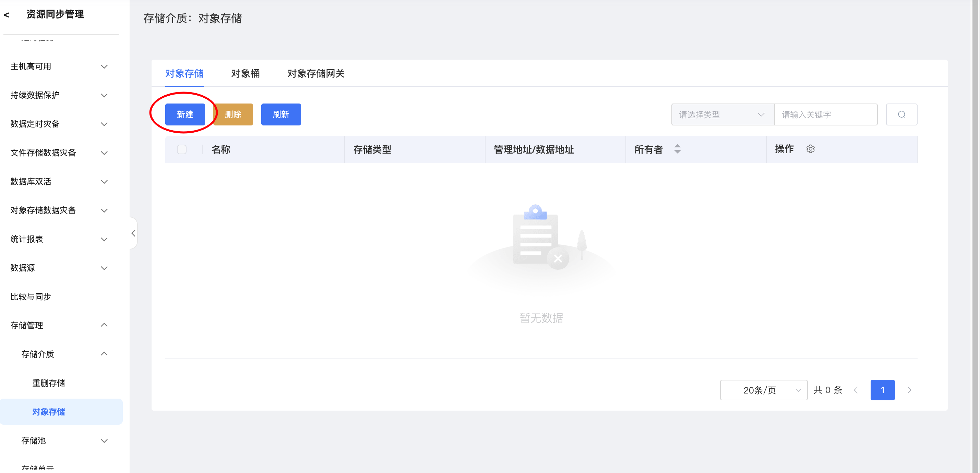The height and width of the screenshot is (473, 980).
Task: Open the 请选择类型 type dropdown
Action: point(722,114)
